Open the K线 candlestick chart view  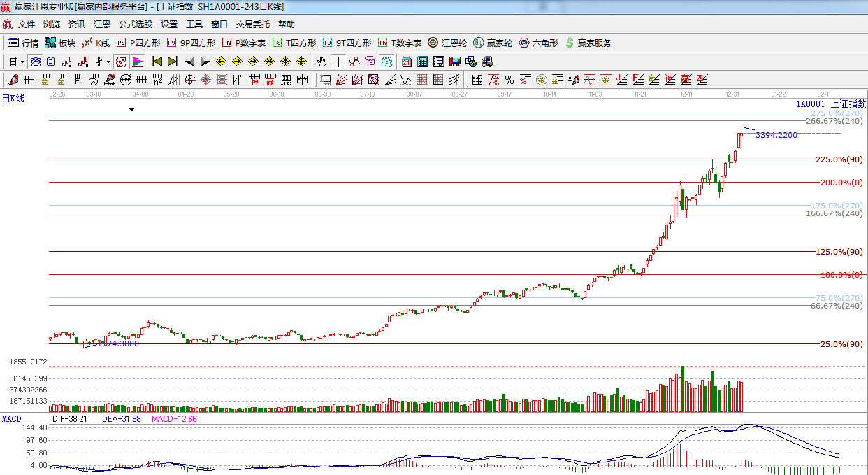click(x=96, y=43)
